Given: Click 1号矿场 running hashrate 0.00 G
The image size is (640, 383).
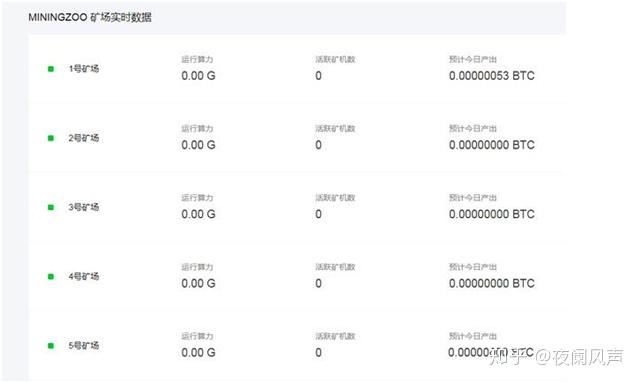Looking at the screenshot, I should click(198, 76).
